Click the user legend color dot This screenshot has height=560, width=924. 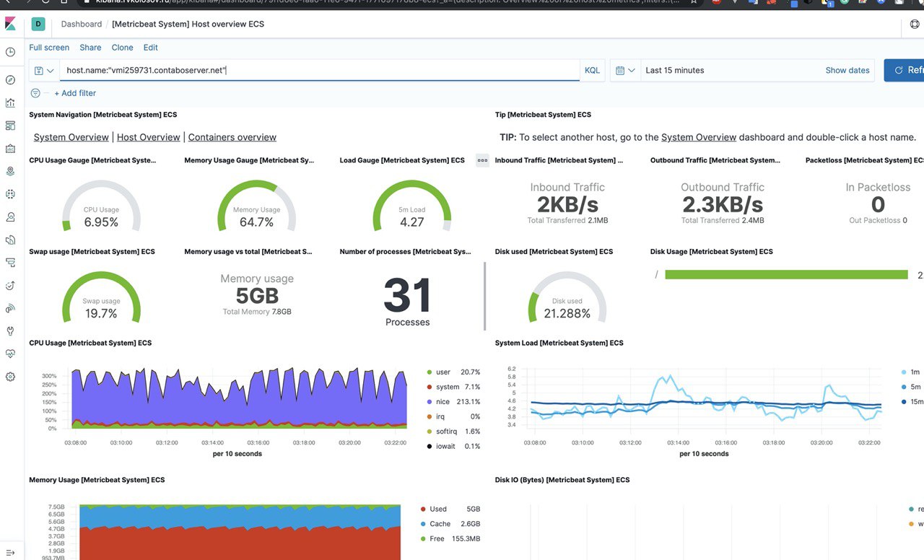point(430,372)
